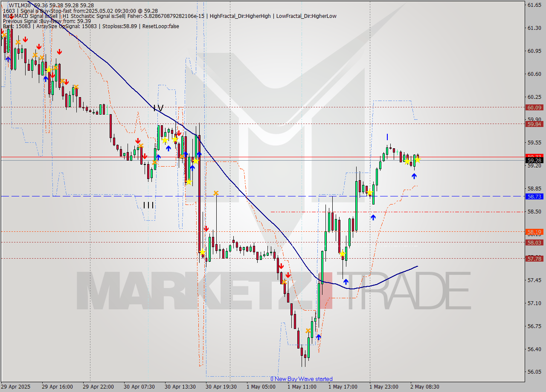
Task: Select the 'III' wave label below the candles
Action: 148,205
